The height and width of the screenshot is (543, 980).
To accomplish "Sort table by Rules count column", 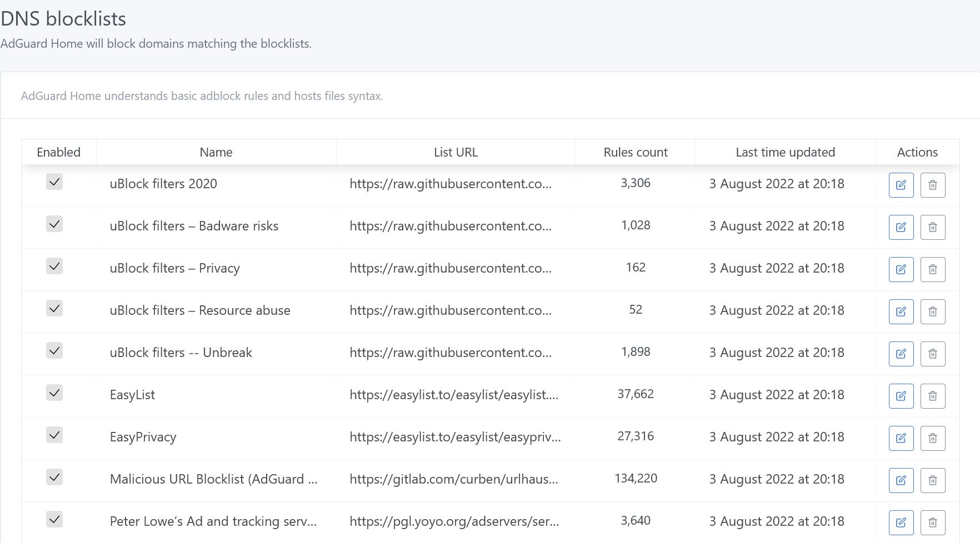I will click(x=636, y=152).
